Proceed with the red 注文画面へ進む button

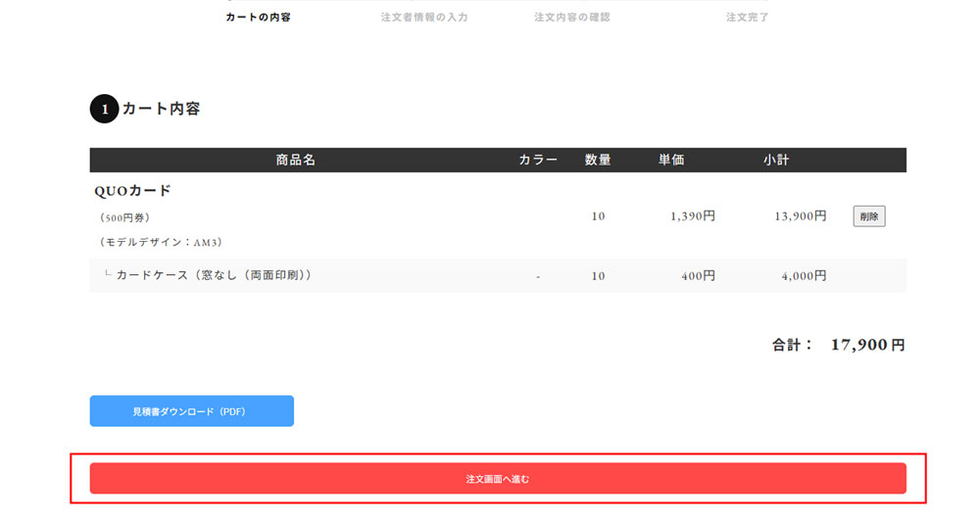click(498, 479)
